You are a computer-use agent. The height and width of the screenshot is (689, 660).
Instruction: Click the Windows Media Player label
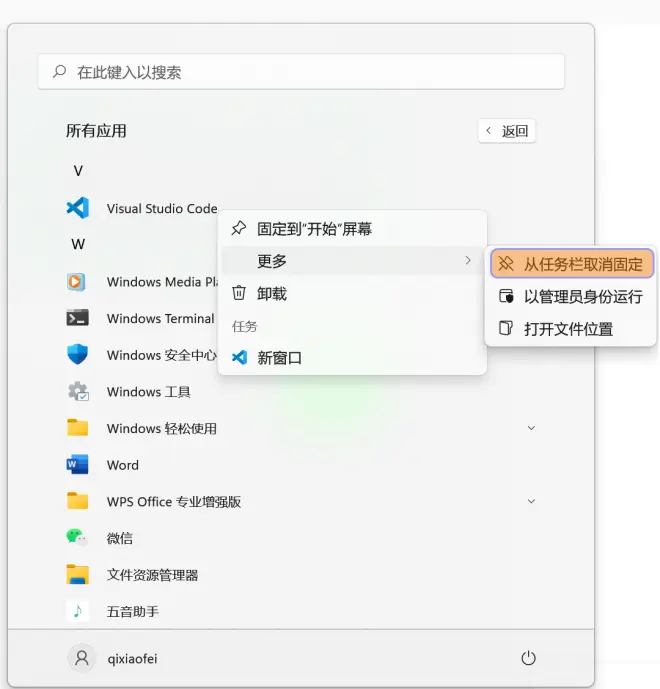tap(162, 282)
